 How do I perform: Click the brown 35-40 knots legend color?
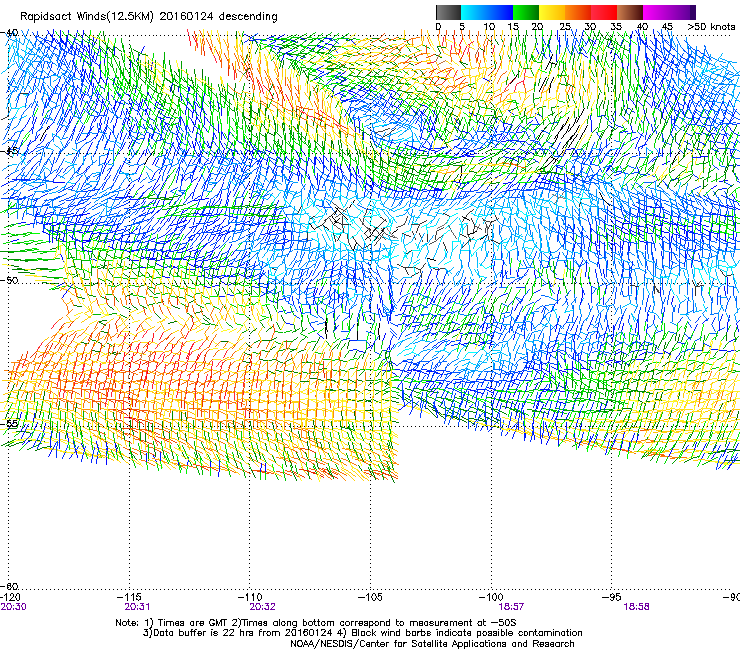click(630, 12)
